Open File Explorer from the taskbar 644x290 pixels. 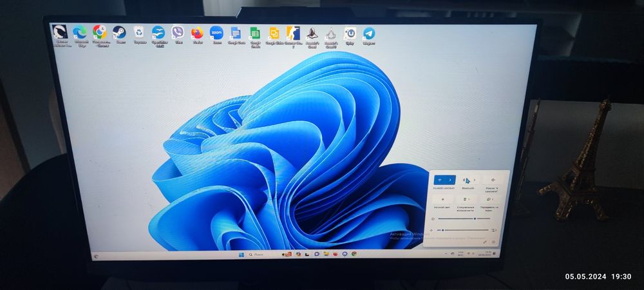326,255
